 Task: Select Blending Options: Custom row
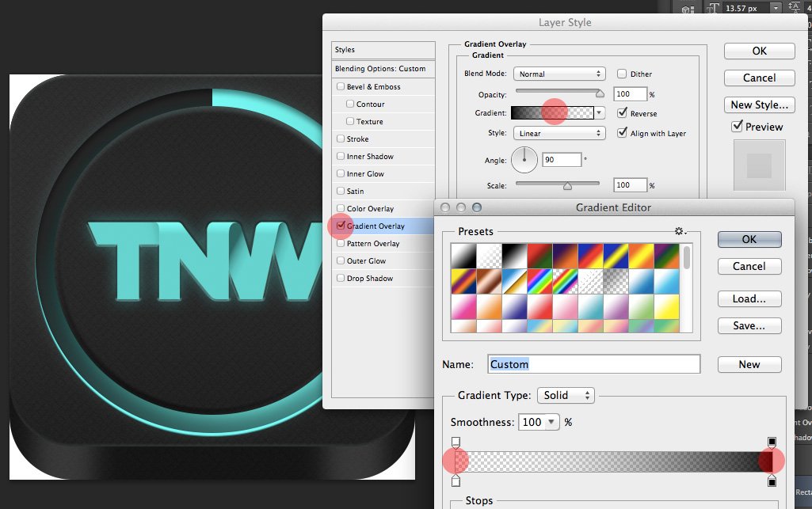click(383, 68)
